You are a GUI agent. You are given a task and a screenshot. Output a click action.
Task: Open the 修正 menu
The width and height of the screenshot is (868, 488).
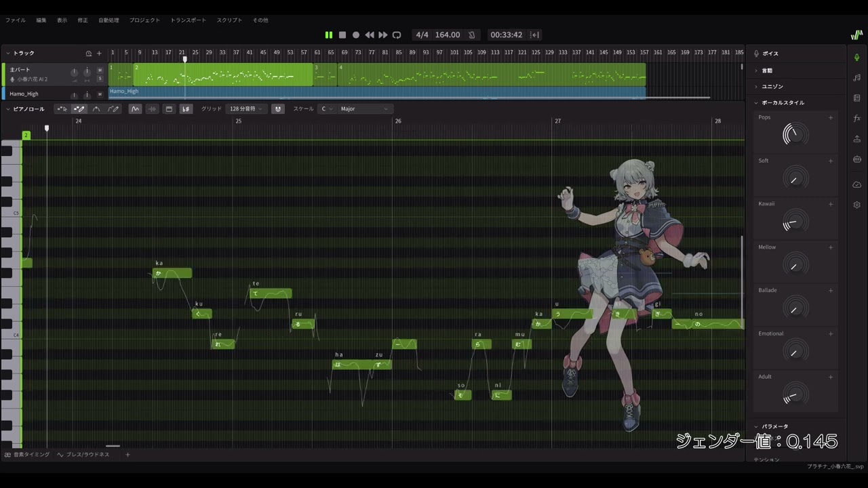coord(83,20)
